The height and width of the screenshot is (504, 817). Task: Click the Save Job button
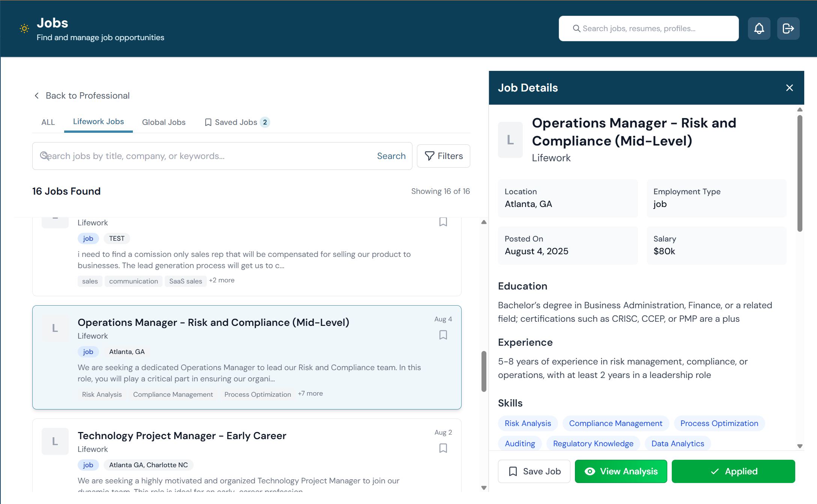(x=534, y=471)
